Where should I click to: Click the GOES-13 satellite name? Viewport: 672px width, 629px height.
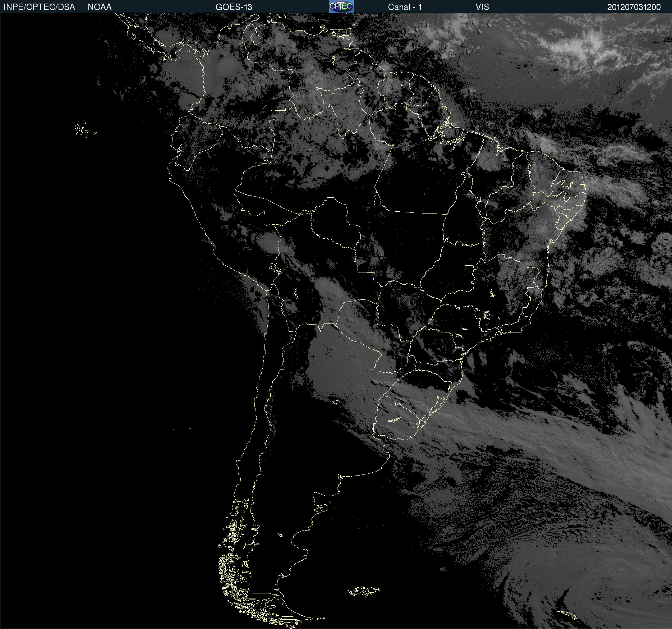[x=234, y=7]
